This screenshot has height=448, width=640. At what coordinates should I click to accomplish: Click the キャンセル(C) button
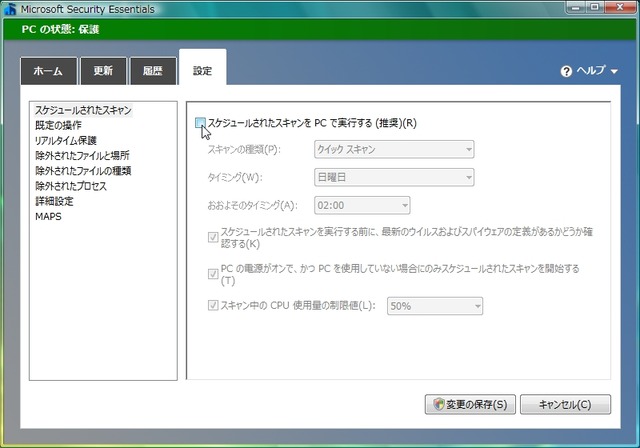coord(565,404)
